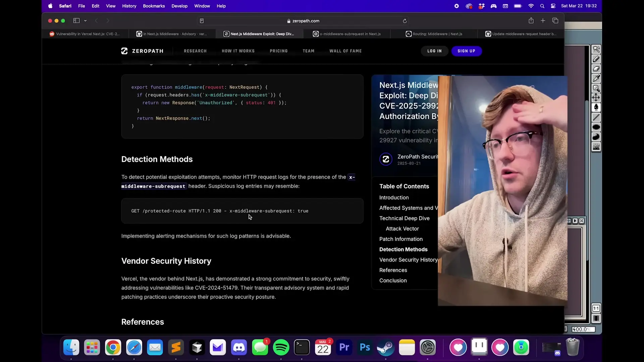Image resolution: width=644 pixels, height=362 pixels.
Task: Toggle the Safari sidebar
Action: click(x=76, y=21)
